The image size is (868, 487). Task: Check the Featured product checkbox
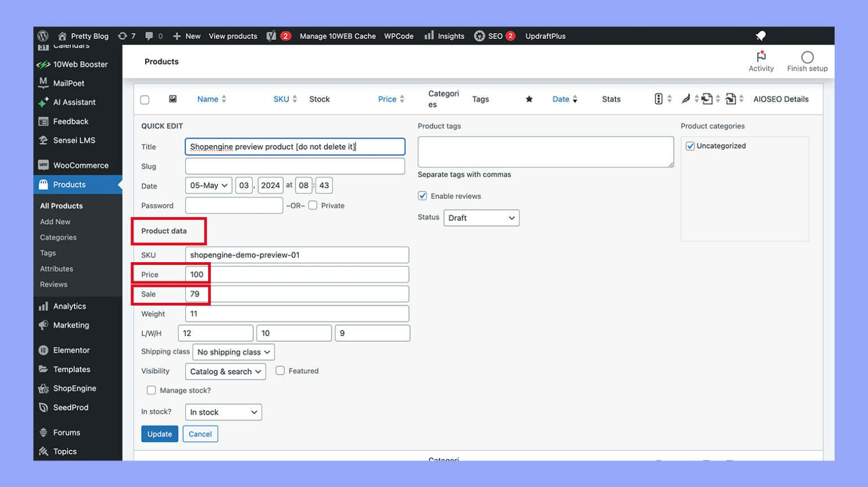(x=280, y=370)
